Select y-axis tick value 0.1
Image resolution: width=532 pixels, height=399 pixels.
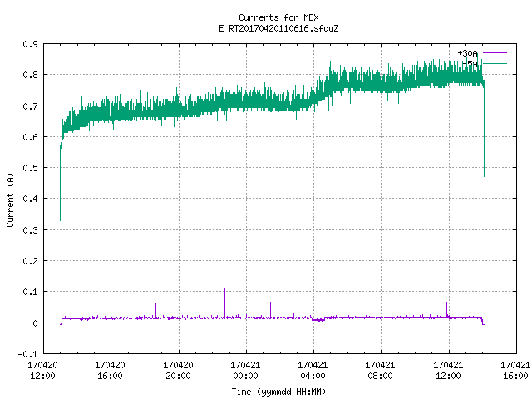click(30, 292)
